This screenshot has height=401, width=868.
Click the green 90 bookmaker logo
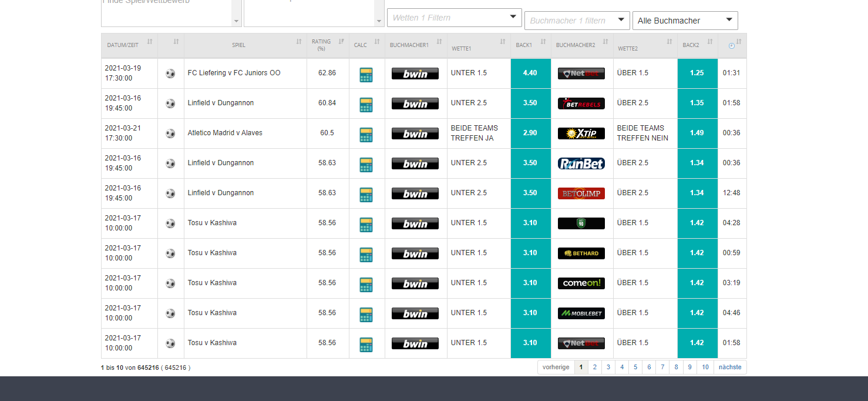[581, 223]
